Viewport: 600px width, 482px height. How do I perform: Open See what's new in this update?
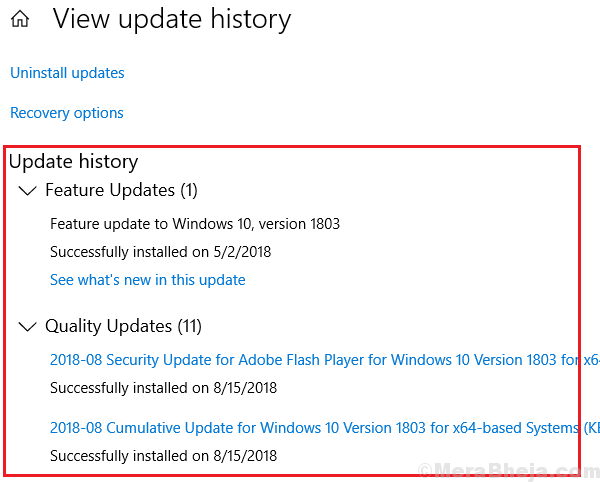(148, 280)
